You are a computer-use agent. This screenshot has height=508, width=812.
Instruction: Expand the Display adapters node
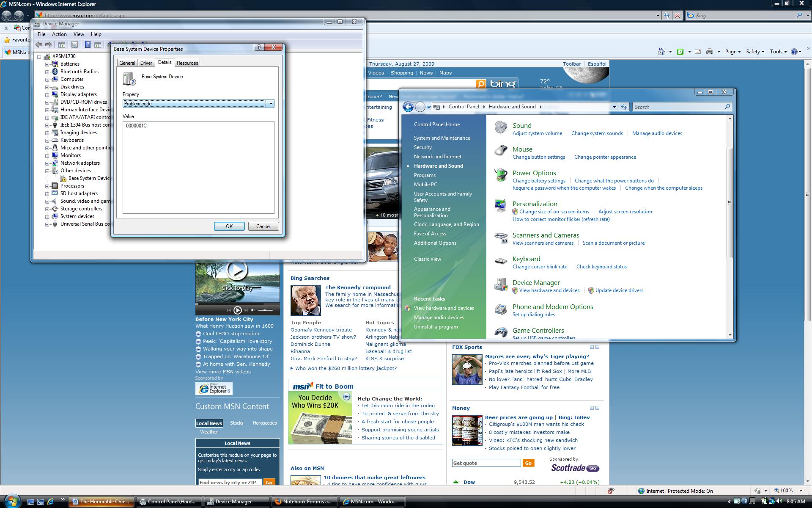(x=47, y=95)
